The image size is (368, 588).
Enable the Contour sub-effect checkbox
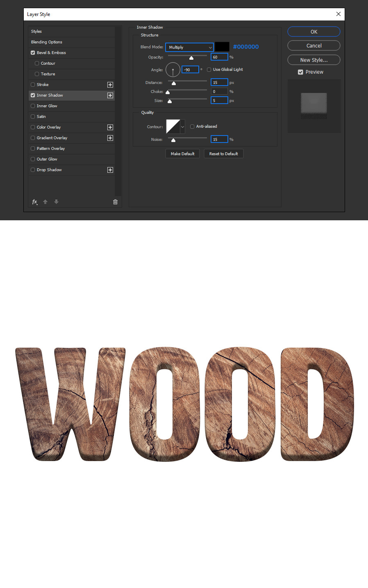pos(37,63)
